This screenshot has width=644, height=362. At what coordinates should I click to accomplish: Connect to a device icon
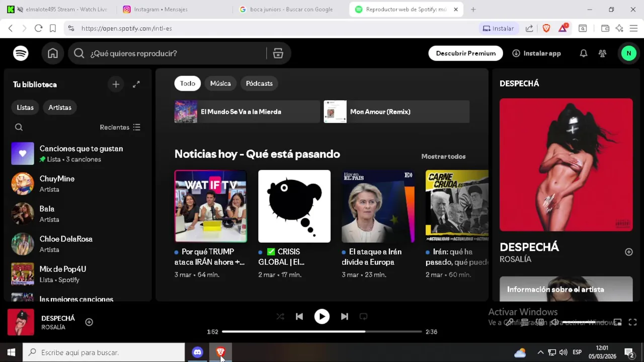tap(539, 322)
